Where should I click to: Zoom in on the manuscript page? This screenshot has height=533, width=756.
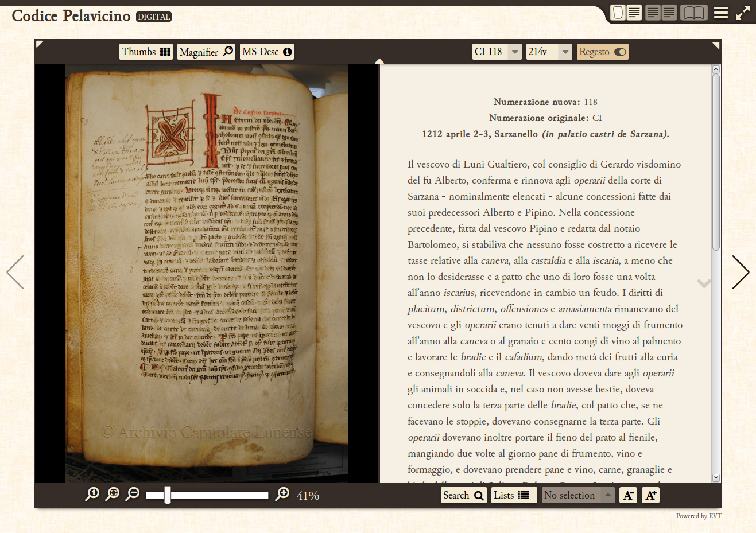point(282,492)
